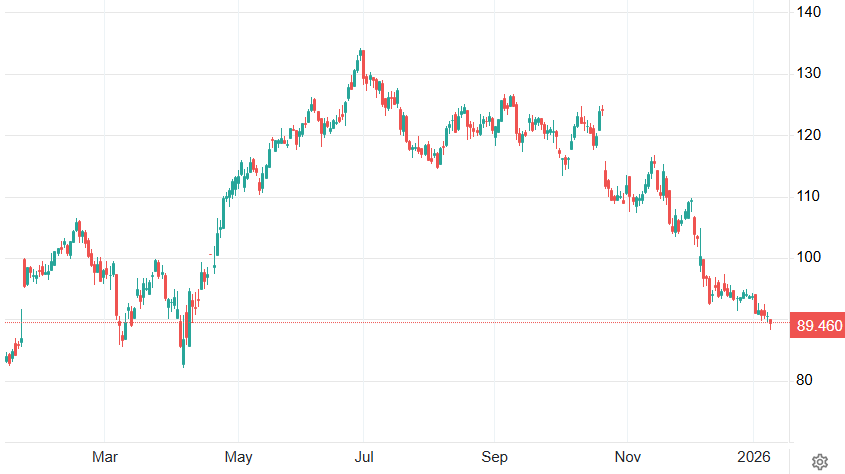
Task: Click the 80 price scale label
Action: (x=808, y=381)
